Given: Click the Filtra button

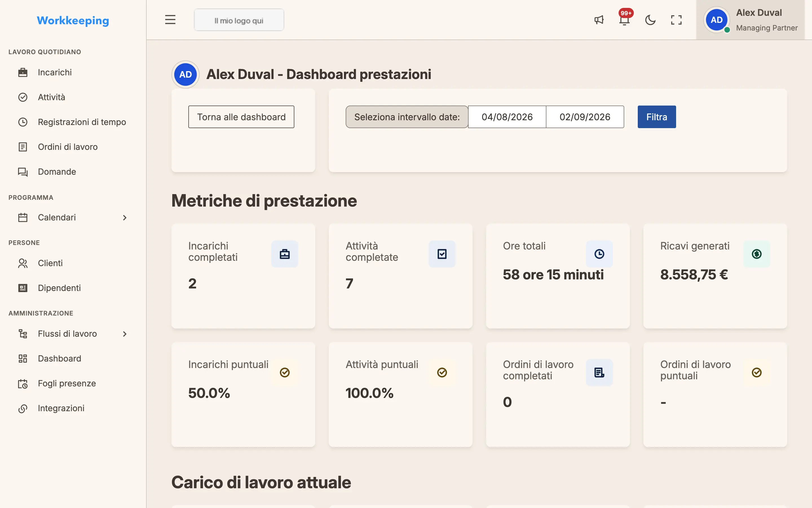Looking at the screenshot, I should point(657,117).
